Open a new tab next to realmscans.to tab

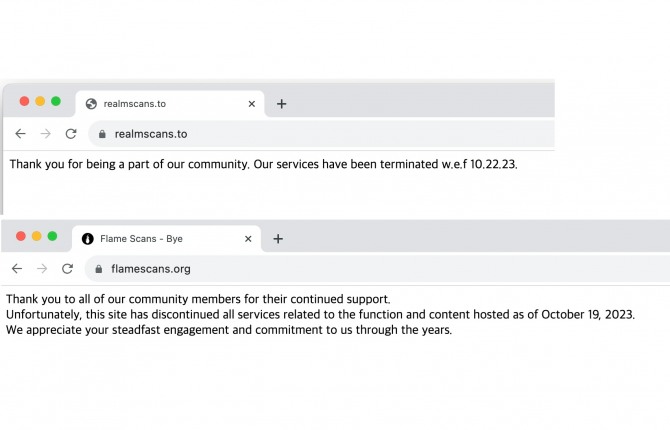[281, 104]
